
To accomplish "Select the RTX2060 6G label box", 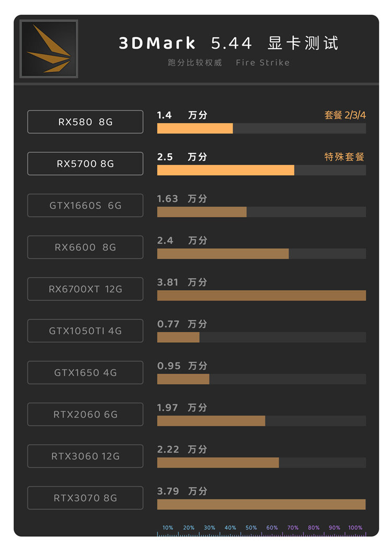I will pos(85,414).
